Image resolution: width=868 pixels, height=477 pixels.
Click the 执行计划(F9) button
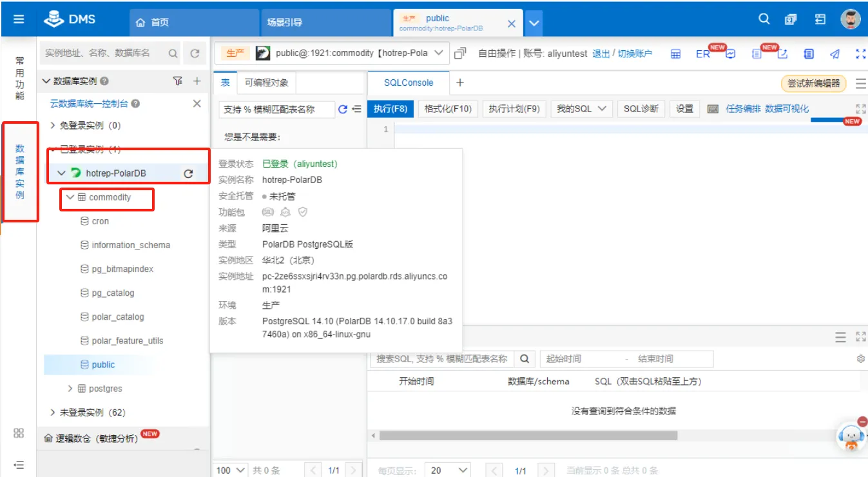tap(514, 109)
